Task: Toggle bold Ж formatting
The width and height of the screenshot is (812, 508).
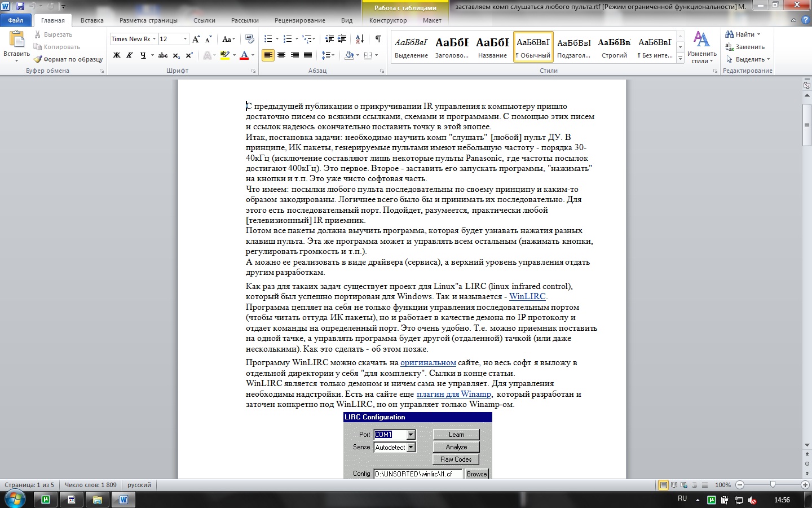Action: click(117, 55)
